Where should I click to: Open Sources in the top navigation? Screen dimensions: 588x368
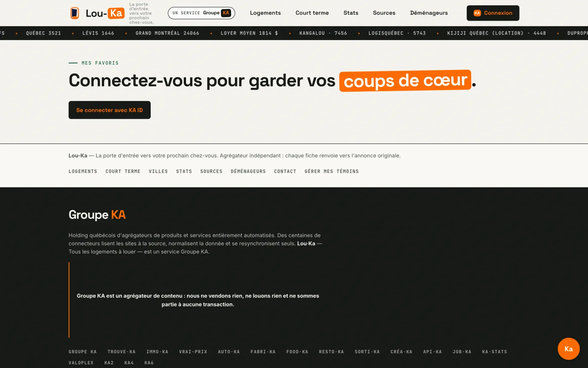tap(384, 13)
